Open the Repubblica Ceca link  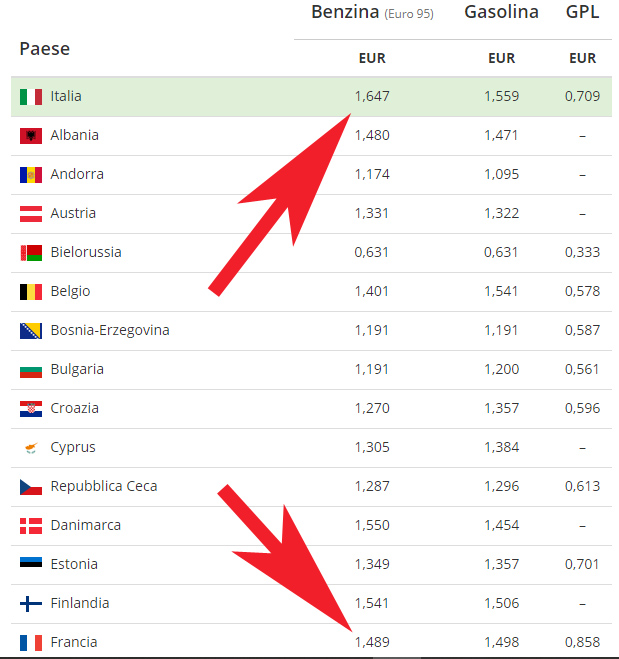tap(104, 486)
